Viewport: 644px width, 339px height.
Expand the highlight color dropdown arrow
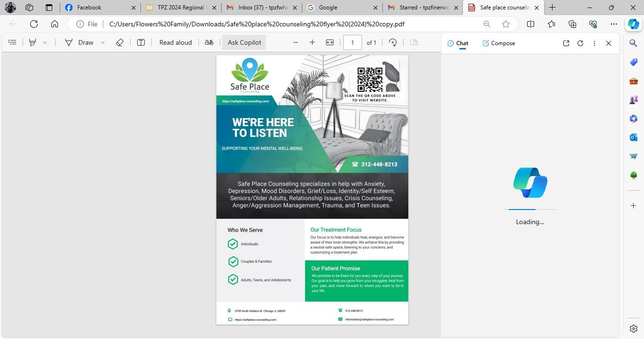coord(45,42)
